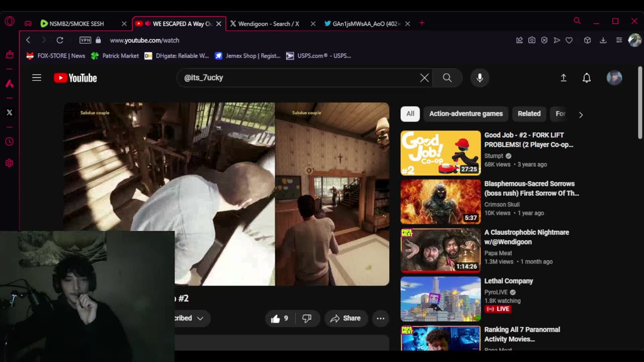Open GX Corner gamepad icon in tab bar

[x=28, y=24]
